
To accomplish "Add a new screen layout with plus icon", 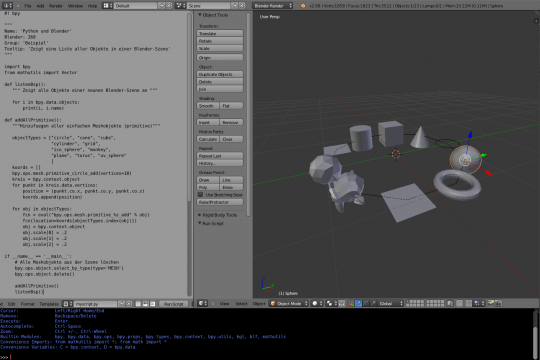I will 162,6.
